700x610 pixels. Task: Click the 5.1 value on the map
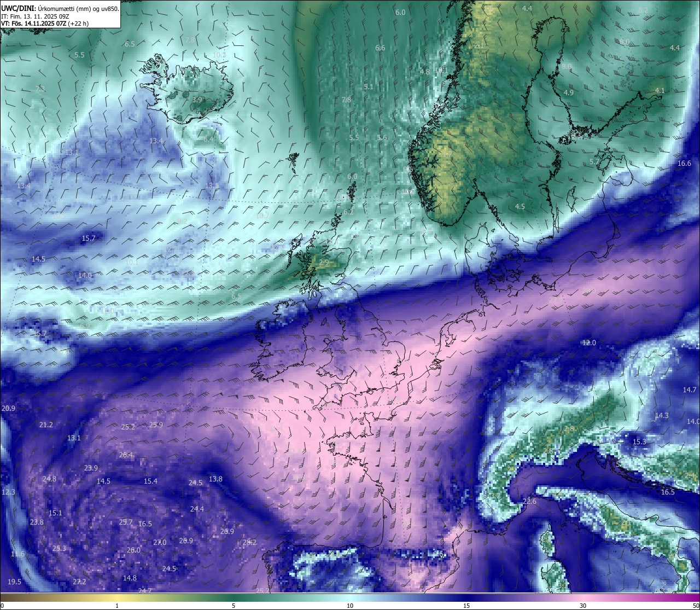pyautogui.click(x=369, y=86)
